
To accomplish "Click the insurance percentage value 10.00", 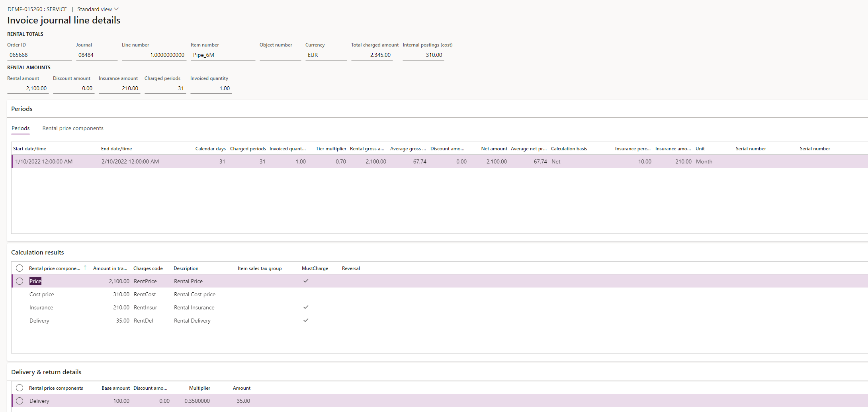I will pos(645,161).
